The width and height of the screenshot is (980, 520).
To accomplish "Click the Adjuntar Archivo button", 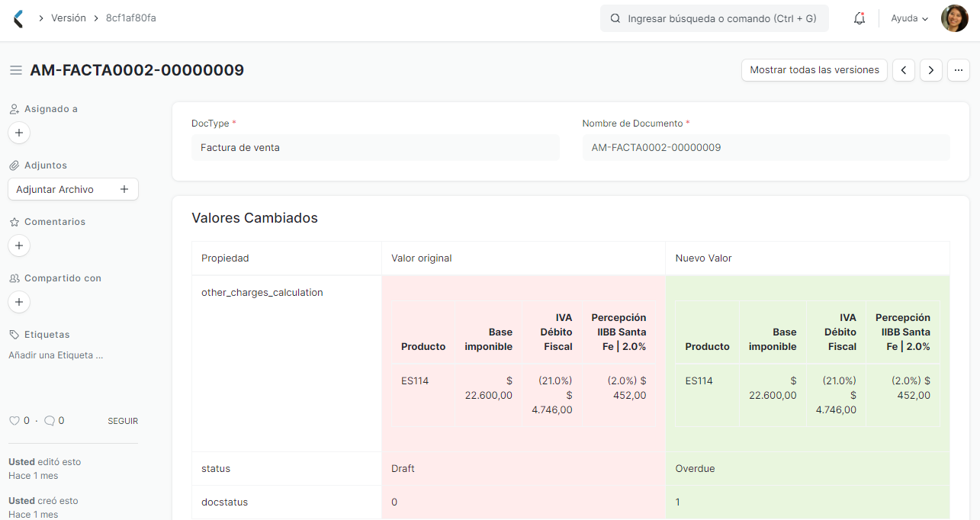I will tap(73, 189).
